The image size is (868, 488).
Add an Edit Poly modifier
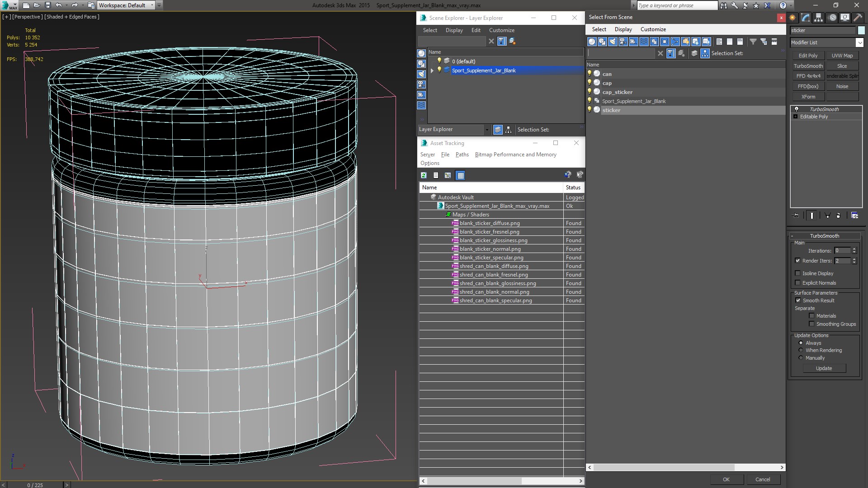pyautogui.click(x=808, y=56)
